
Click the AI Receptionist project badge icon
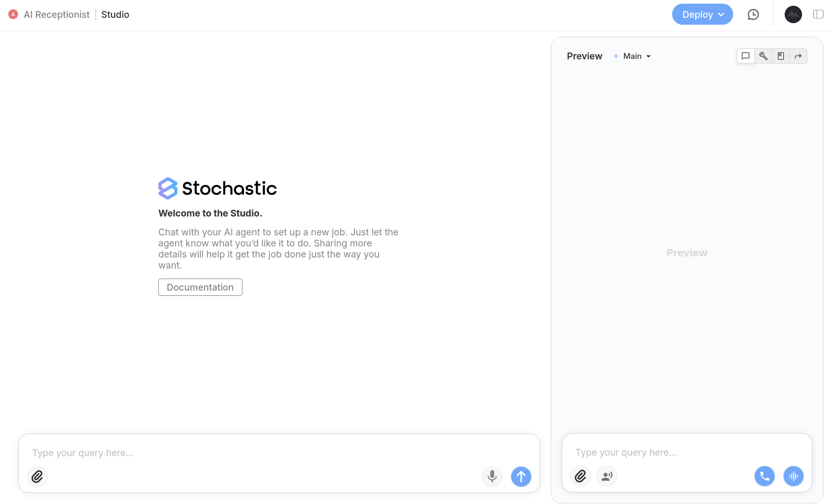point(13,14)
